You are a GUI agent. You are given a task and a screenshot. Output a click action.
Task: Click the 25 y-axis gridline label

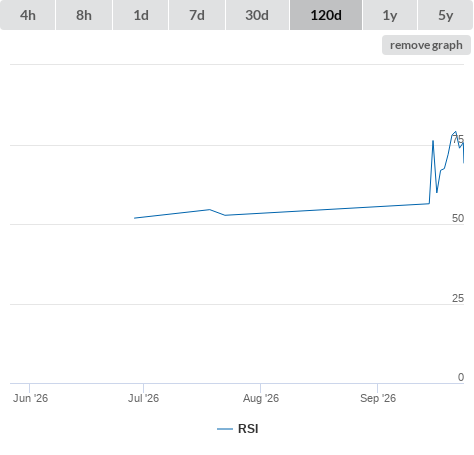[x=458, y=298]
